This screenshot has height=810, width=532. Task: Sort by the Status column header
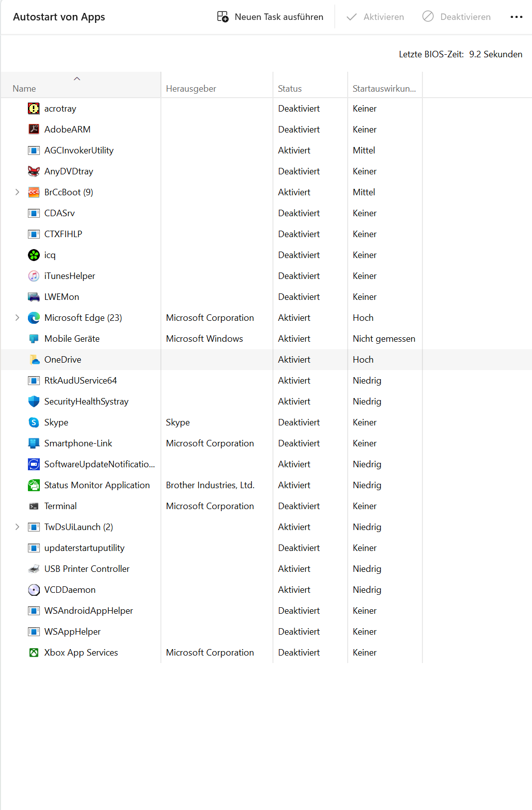(310, 85)
